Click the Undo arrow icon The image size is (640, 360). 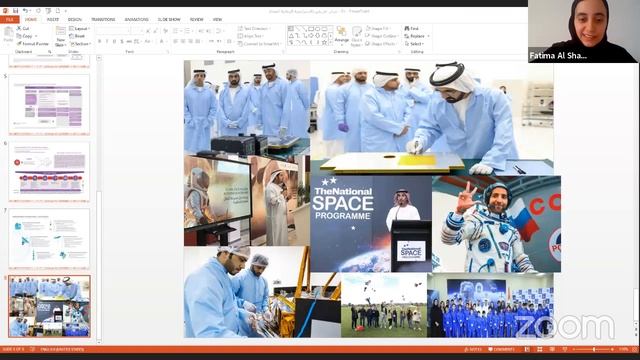(25, 11)
